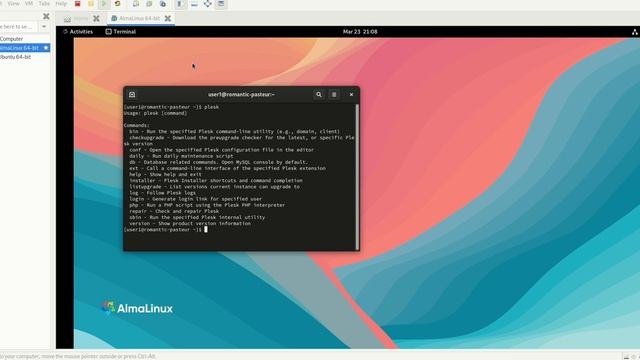
Task: Click the 'help - Show help and exit' line
Action: coord(165,174)
